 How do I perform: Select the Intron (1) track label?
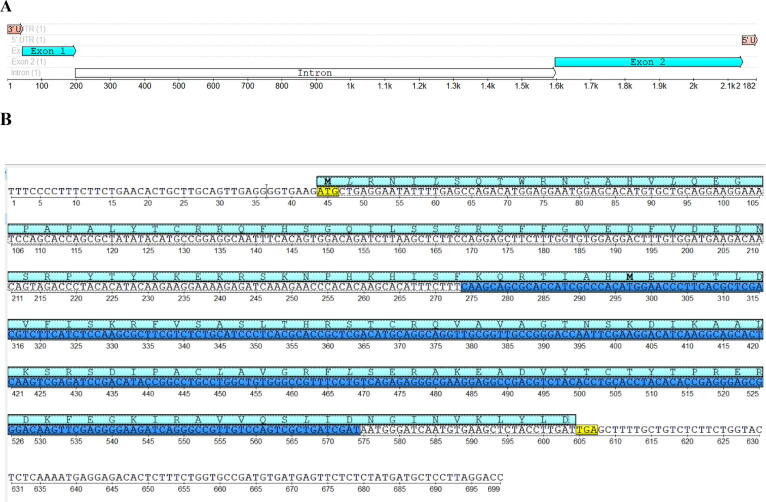click(27, 73)
